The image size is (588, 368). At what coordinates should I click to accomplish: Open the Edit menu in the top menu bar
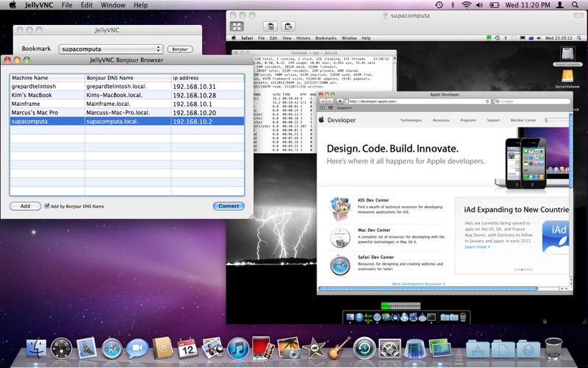87,5
